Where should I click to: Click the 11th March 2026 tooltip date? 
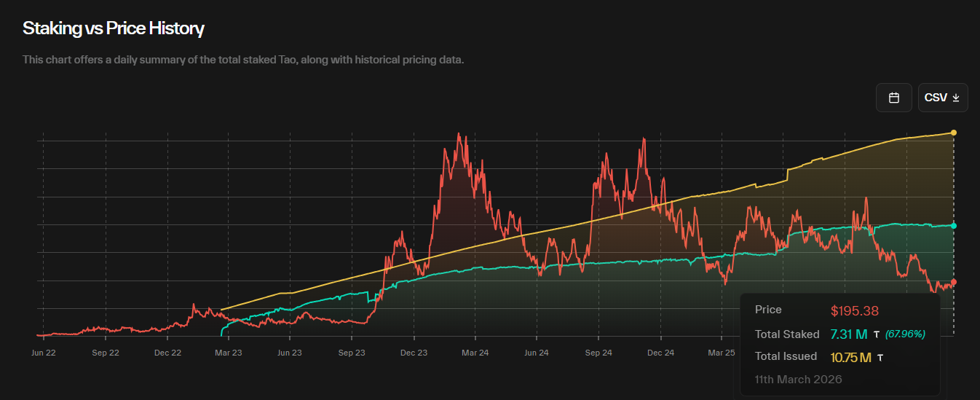pos(798,380)
